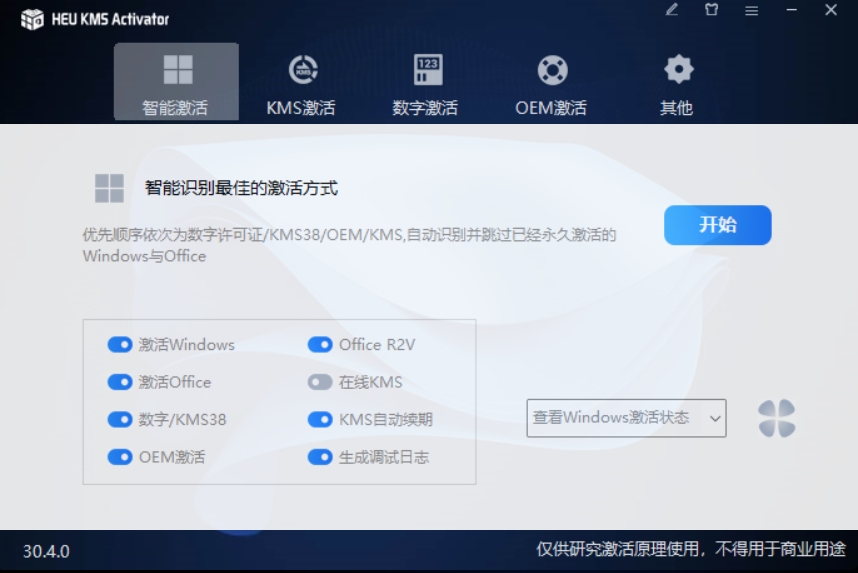Click the 开始 button

click(717, 225)
